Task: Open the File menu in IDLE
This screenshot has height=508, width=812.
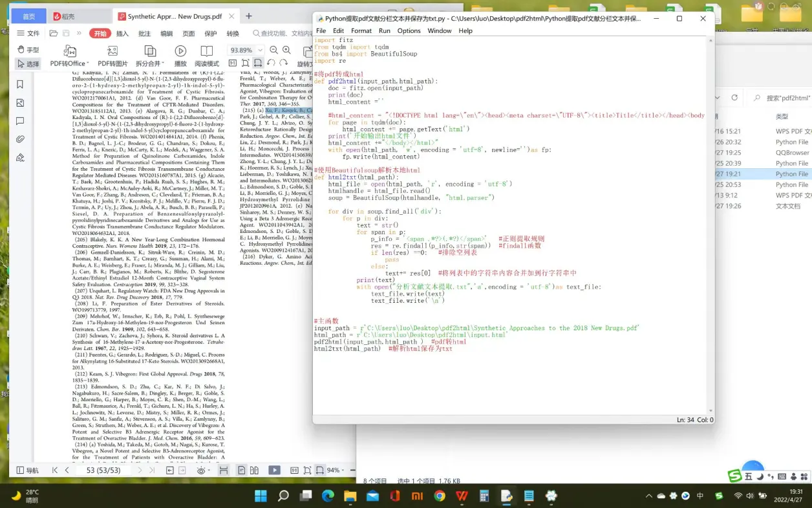Action: 321,30
